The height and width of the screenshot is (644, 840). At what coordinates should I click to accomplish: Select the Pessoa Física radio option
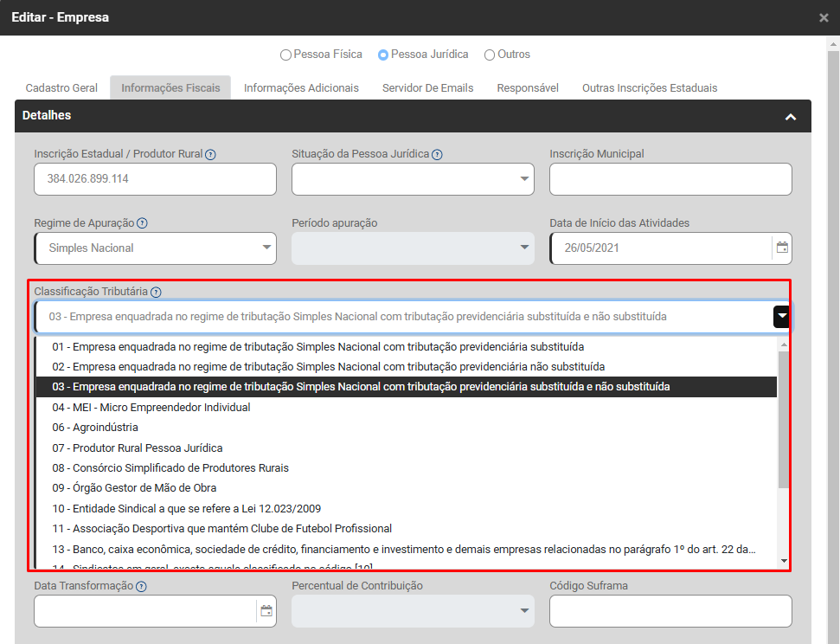click(285, 55)
